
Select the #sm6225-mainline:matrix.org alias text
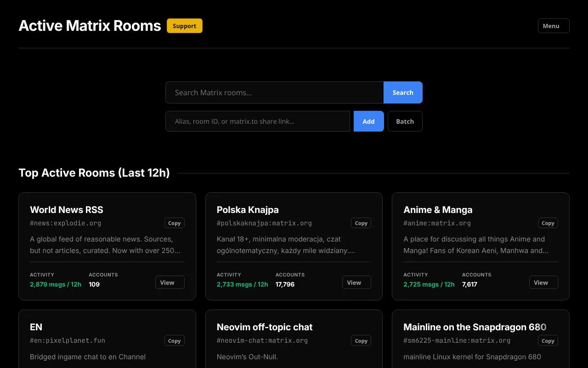click(x=457, y=341)
